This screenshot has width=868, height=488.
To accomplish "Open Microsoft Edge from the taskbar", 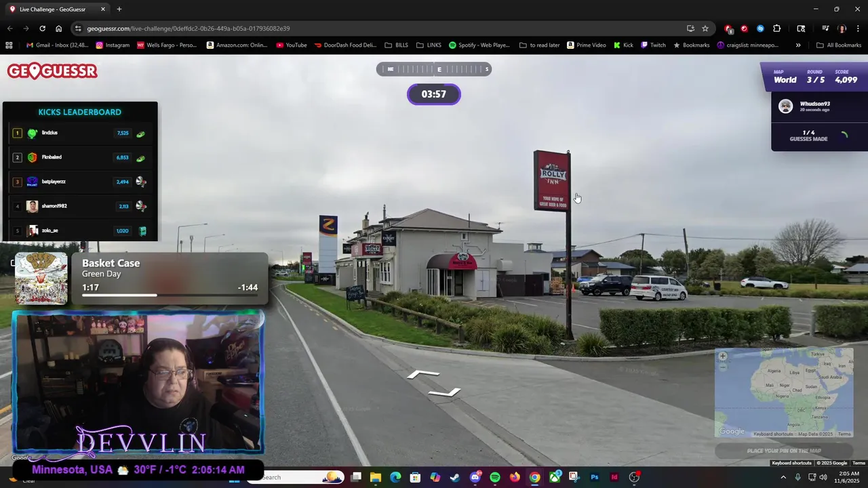I will (395, 477).
